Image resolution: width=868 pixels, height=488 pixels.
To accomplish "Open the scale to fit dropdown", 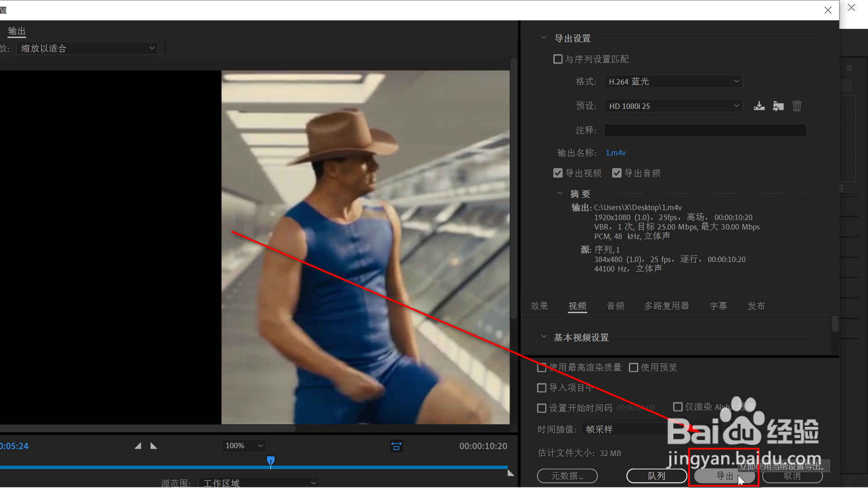I will pos(87,48).
